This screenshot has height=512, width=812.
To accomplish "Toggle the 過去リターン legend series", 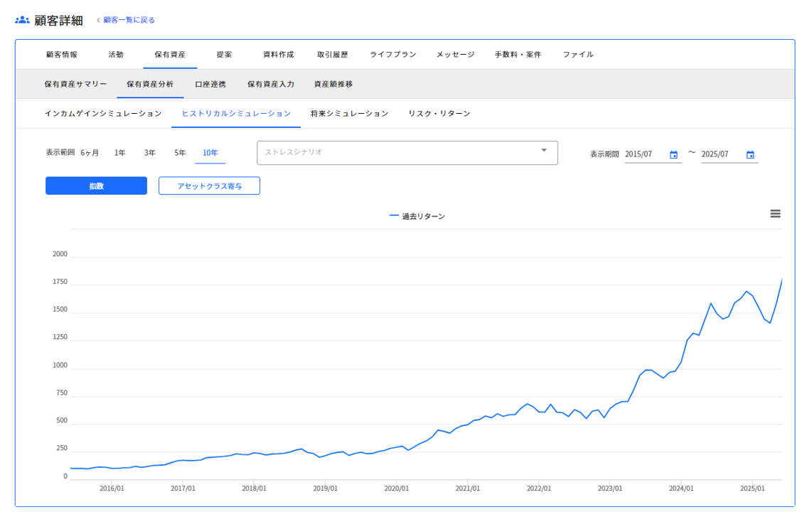I will (417, 216).
